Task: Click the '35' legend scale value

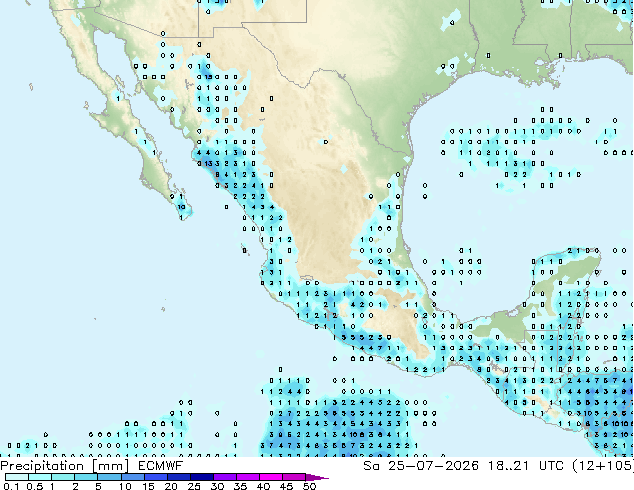Action: pos(240,486)
